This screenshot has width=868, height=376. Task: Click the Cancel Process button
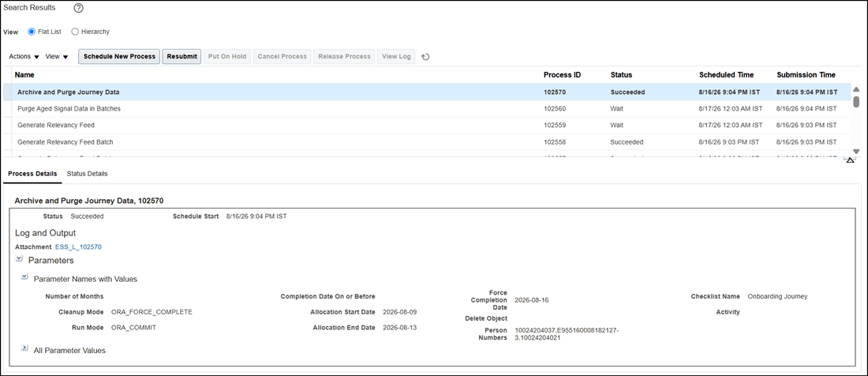coord(282,57)
